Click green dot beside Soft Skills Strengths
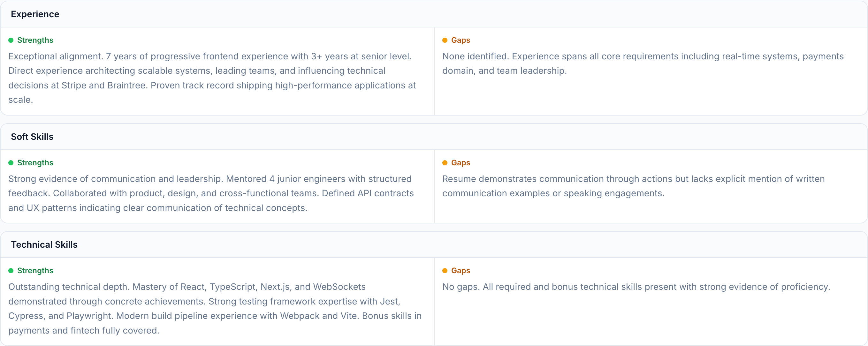The image size is (868, 346). 11,163
